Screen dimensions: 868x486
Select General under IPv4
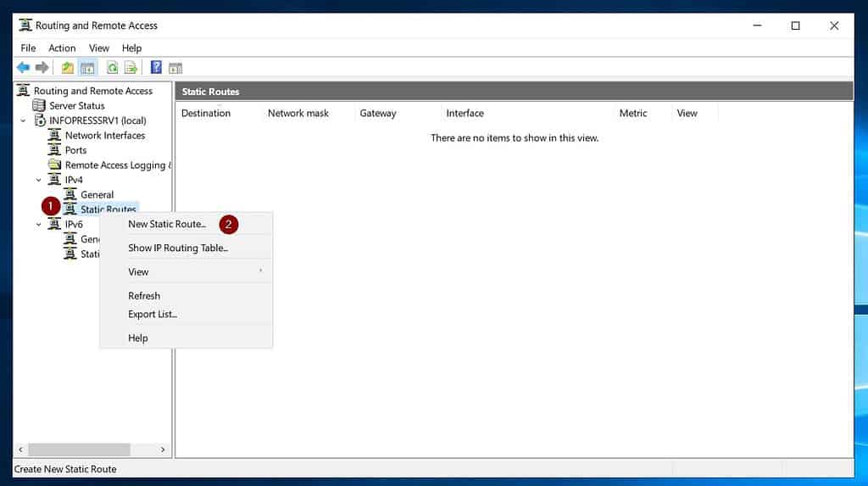click(97, 194)
